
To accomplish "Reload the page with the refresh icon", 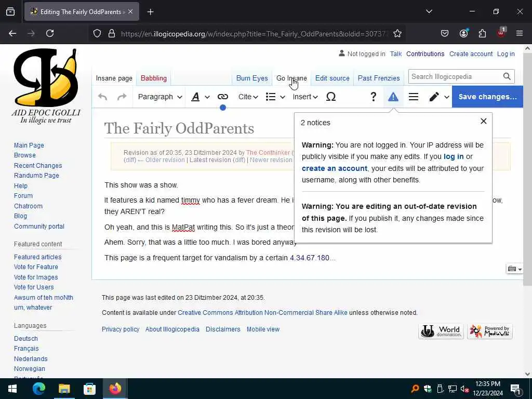I will click(x=50, y=33).
